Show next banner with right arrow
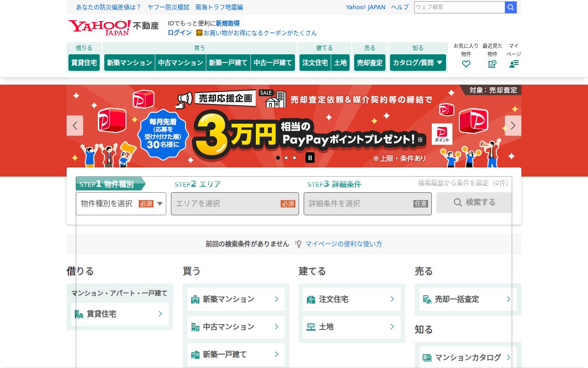 (x=513, y=126)
